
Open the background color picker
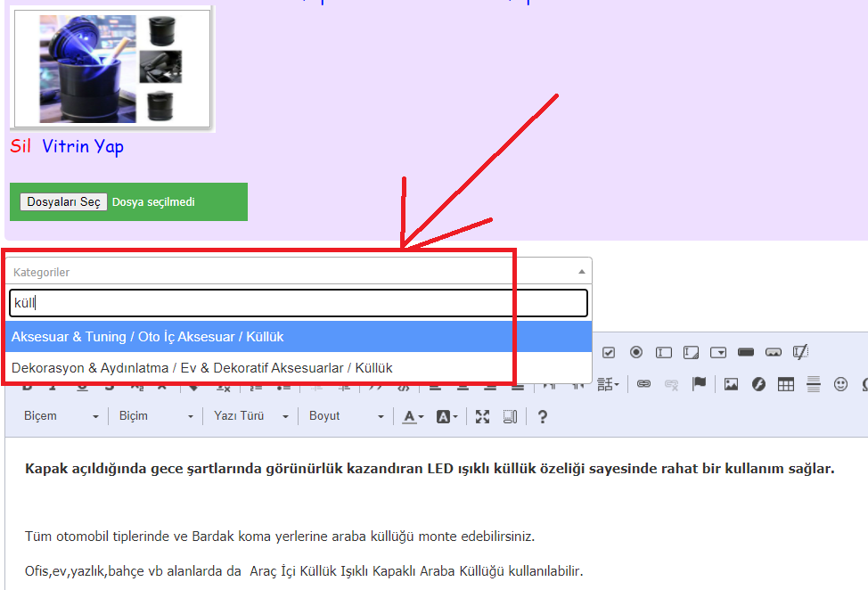446,416
